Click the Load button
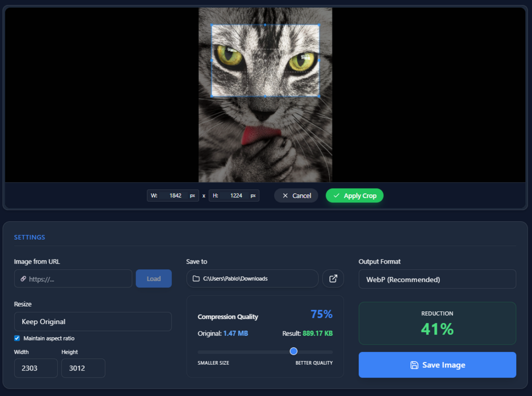 pos(154,278)
